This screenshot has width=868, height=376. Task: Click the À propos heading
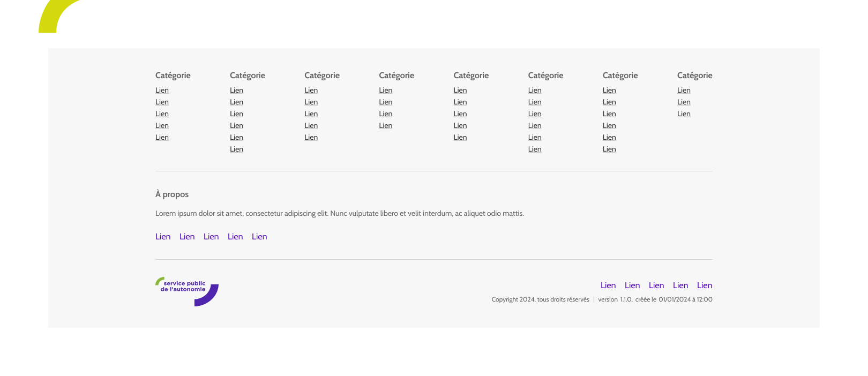point(172,194)
